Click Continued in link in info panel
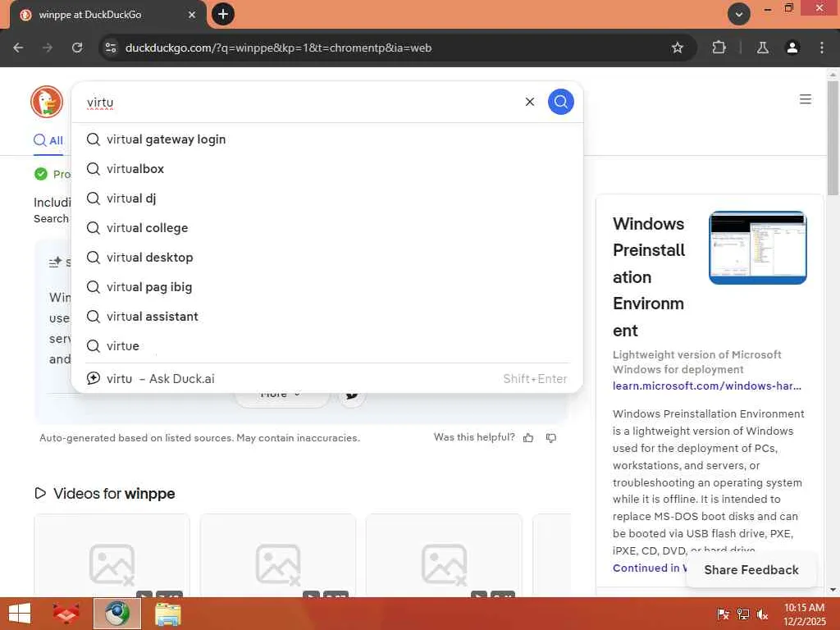 coord(650,568)
